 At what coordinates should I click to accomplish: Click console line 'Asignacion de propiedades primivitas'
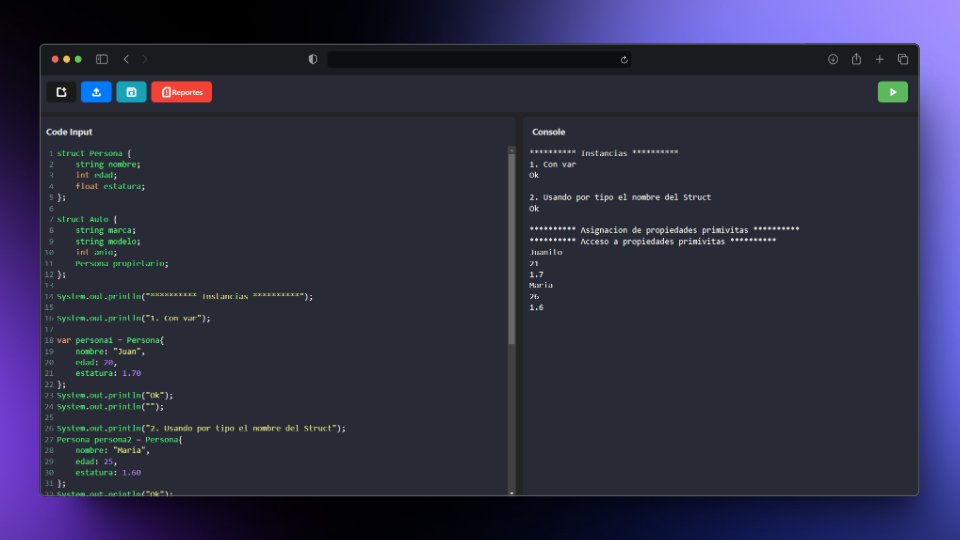[664, 230]
